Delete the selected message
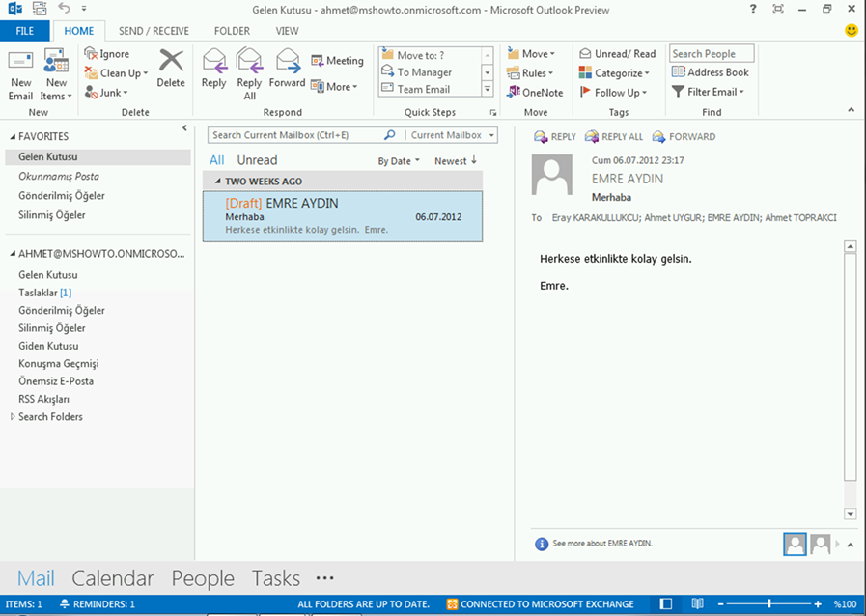 point(171,69)
